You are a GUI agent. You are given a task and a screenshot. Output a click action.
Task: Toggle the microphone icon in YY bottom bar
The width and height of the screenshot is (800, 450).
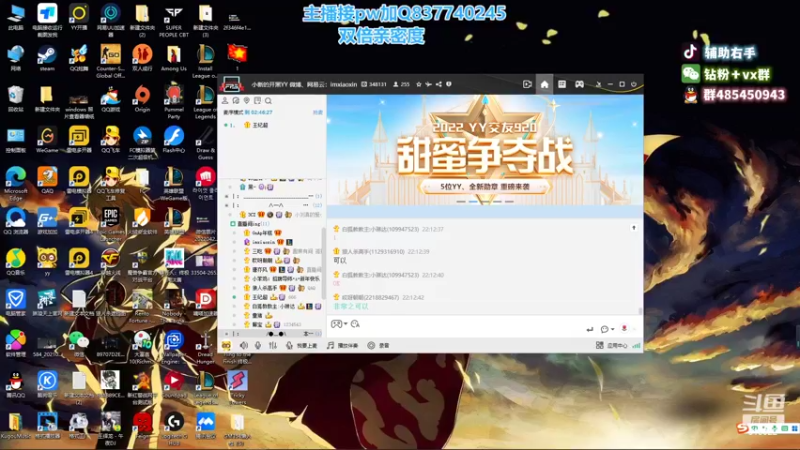[x=258, y=345]
